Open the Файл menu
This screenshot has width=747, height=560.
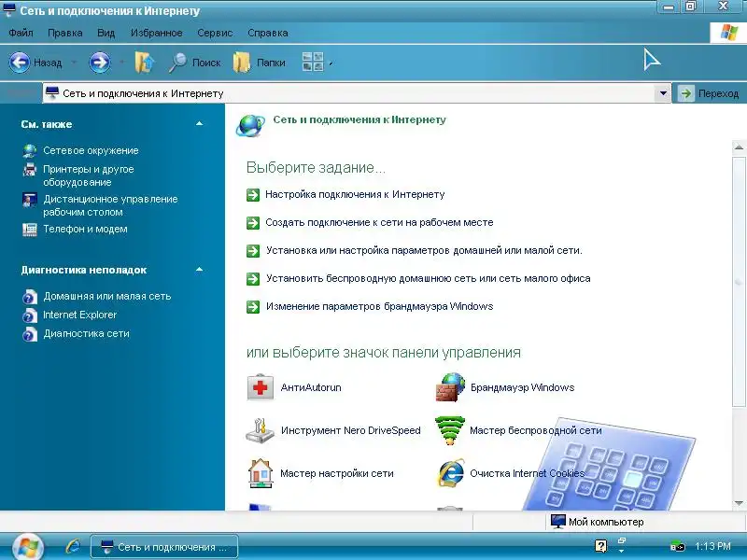click(x=21, y=33)
